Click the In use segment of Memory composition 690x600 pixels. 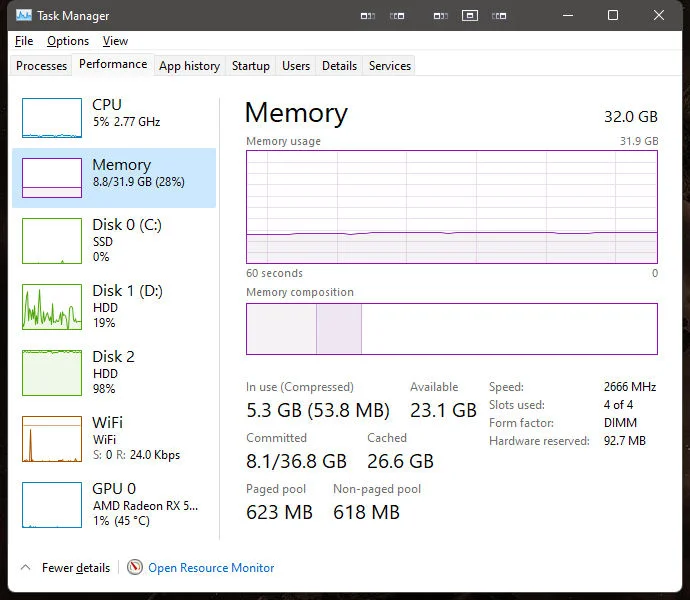(281, 328)
